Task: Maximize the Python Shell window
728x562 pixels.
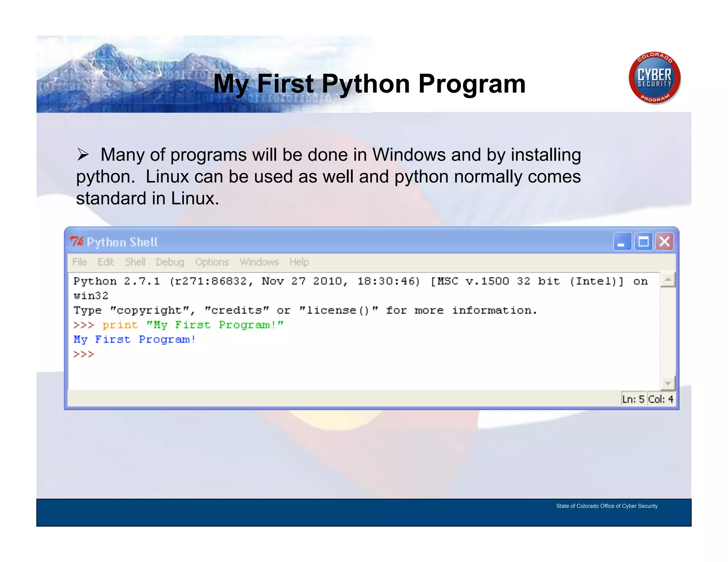Action: tap(643, 242)
